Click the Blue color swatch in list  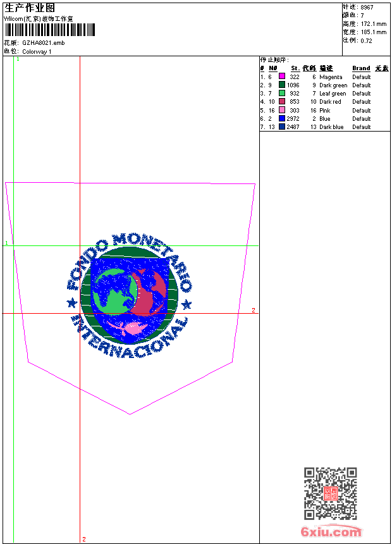(282, 118)
